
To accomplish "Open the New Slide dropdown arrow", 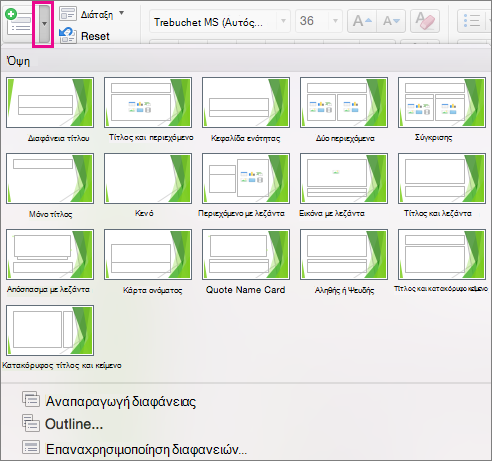I will pyautogui.click(x=44, y=24).
